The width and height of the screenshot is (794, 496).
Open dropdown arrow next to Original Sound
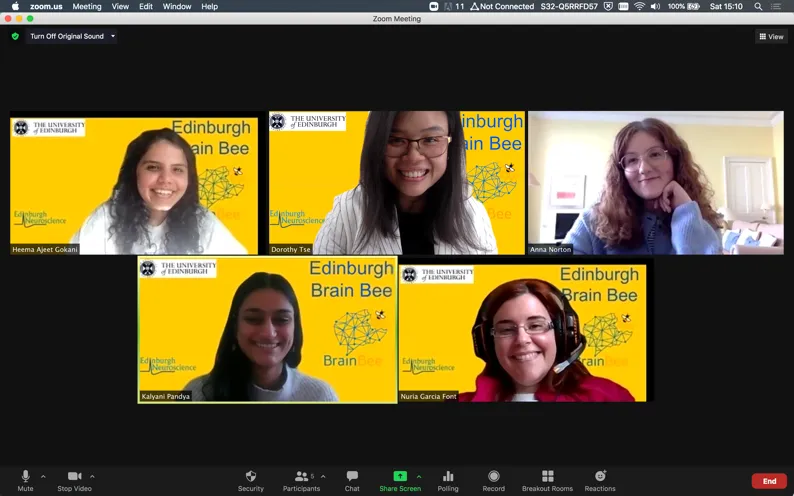click(113, 36)
